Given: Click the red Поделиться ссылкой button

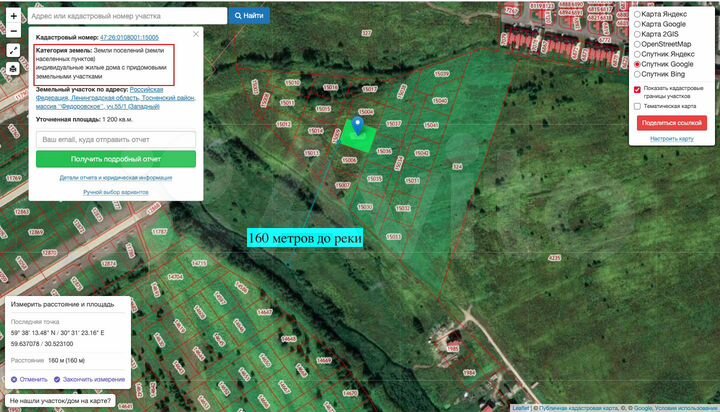Looking at the screenshot, I should (x=671, y=123).
